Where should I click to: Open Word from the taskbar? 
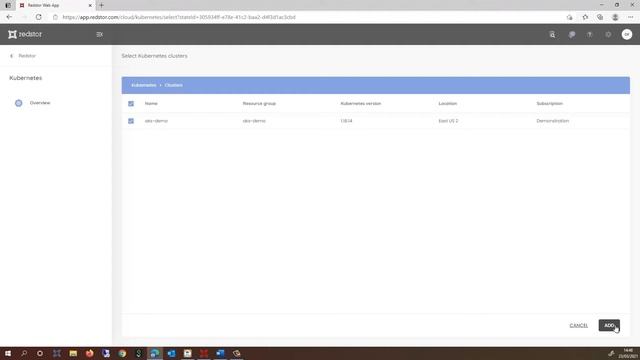[220, 353]
